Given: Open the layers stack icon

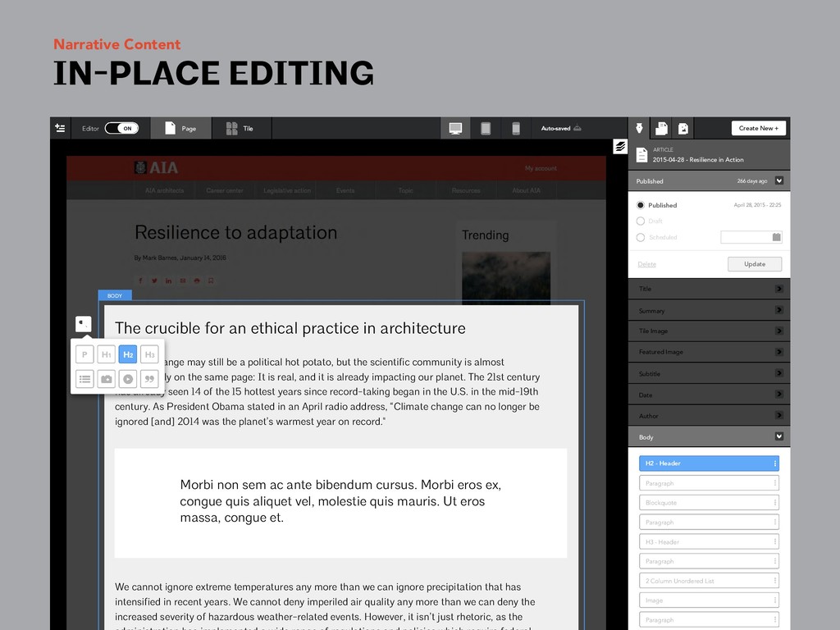Looking at the screenshot, I should tap(620, 147).
